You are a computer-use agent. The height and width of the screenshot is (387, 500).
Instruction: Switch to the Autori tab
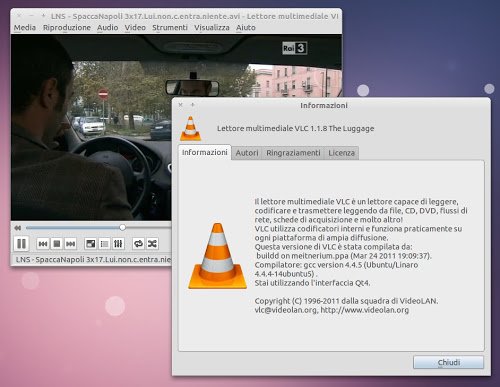(x=247, y=153)
